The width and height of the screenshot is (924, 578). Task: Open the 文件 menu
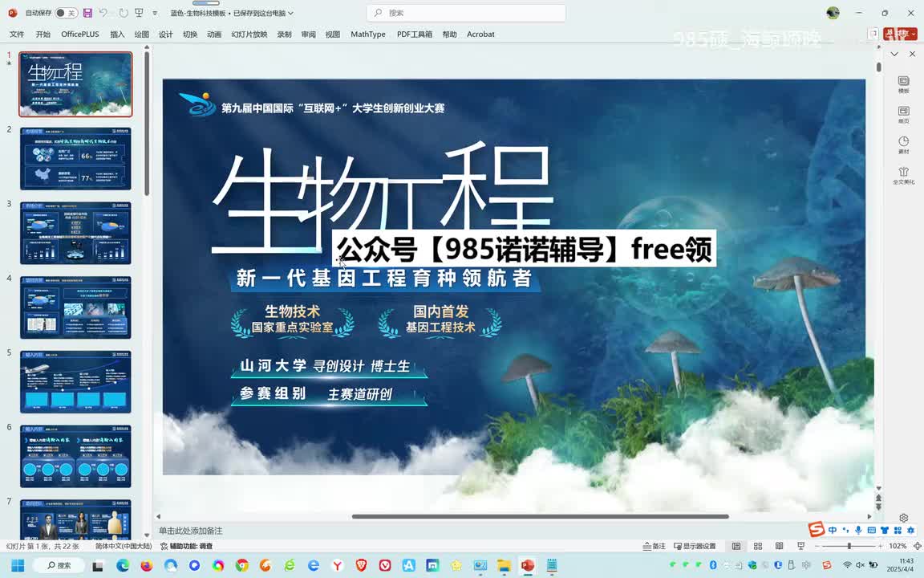[x=17, y=35]
